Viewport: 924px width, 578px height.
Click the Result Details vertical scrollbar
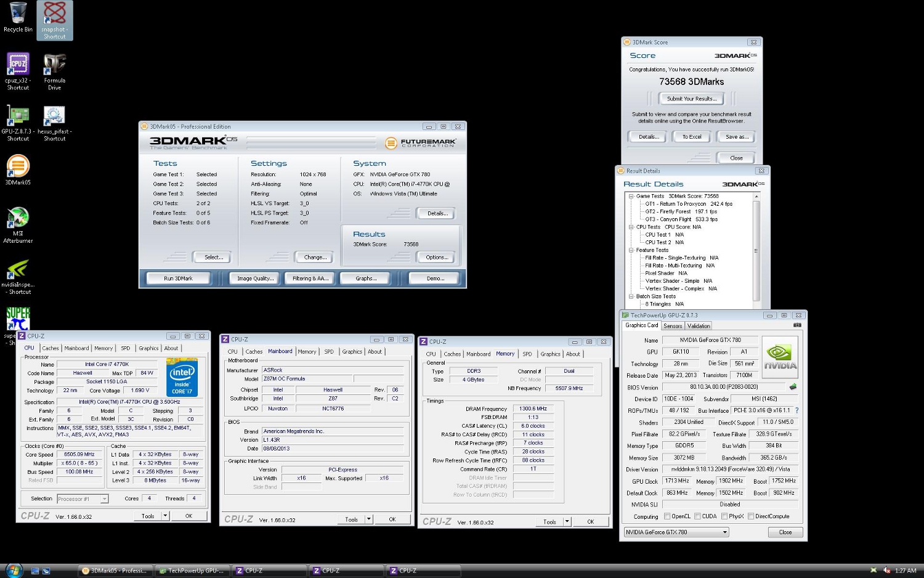click(756, 251)
